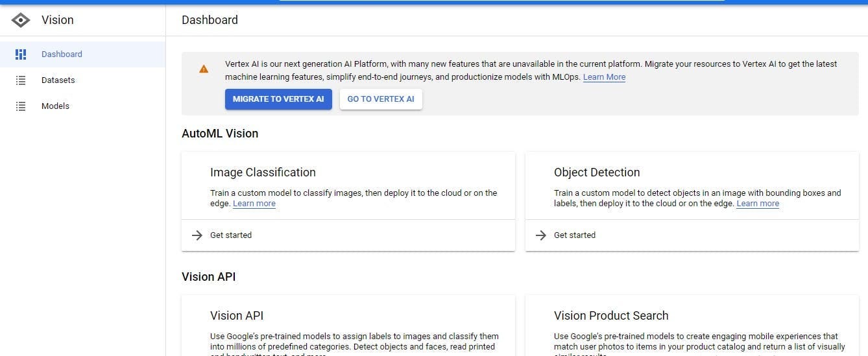Click the Vision product logo icon
Screen dimensions: 868x356
tap(21, 20)
